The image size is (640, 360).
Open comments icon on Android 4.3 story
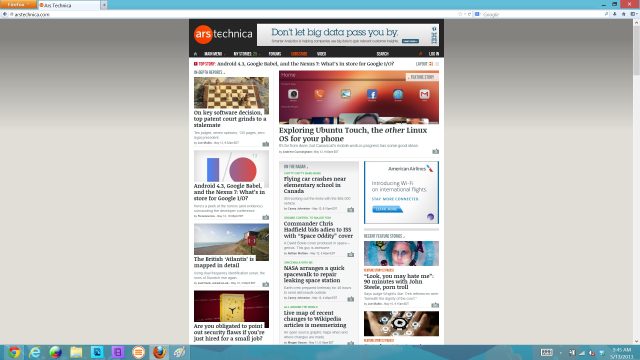[266, 217]
